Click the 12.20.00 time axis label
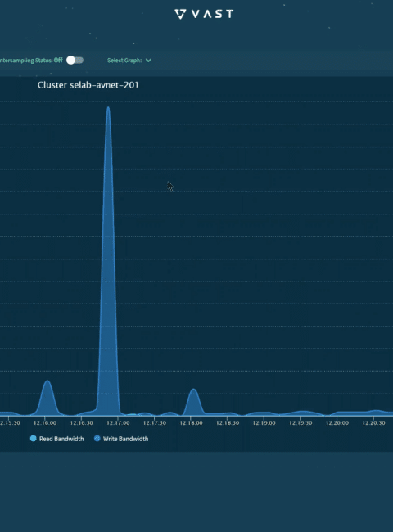Screen dimensions: 393x532 (337, 423)
